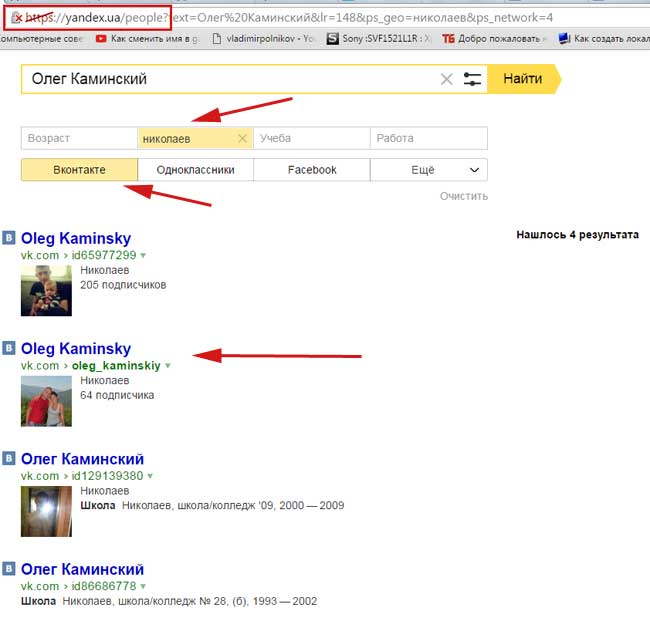This screenshot has width=650, height=621.
Task: Open search filter settings icon
Action: [x=473, y=79]
